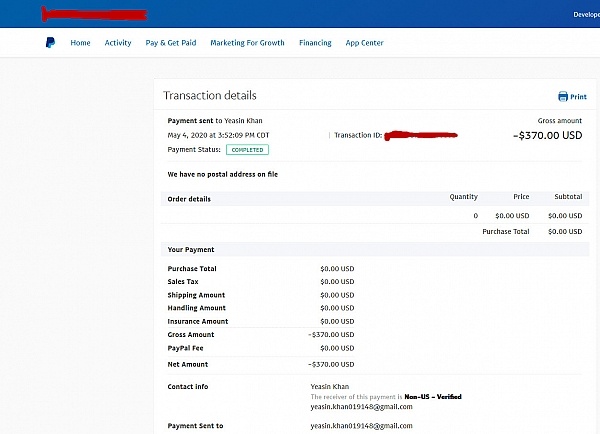Viewport: 600px width, 434px height.
Task: Go to the Activity page
Action: point(118,43)
